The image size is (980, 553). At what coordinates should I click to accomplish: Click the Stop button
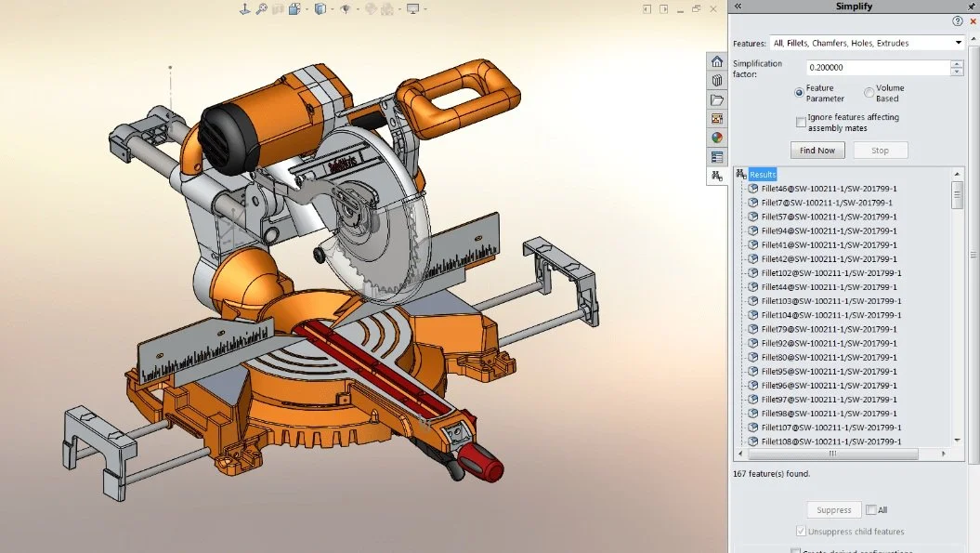880,150
